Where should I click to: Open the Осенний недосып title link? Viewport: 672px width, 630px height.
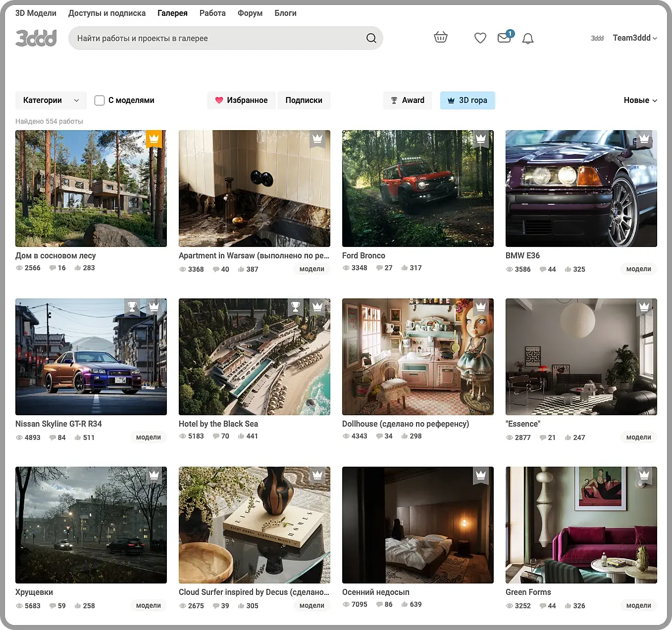pos(376,592)
